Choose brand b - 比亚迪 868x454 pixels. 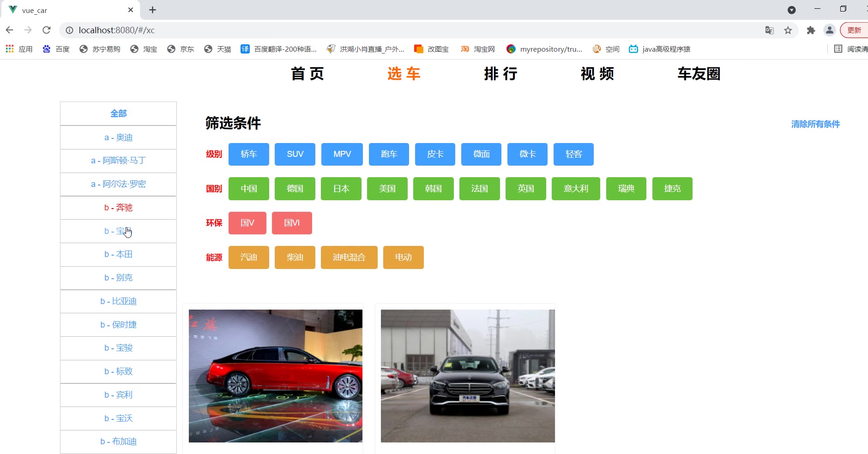pyautogui.click(x=118, y=301)
